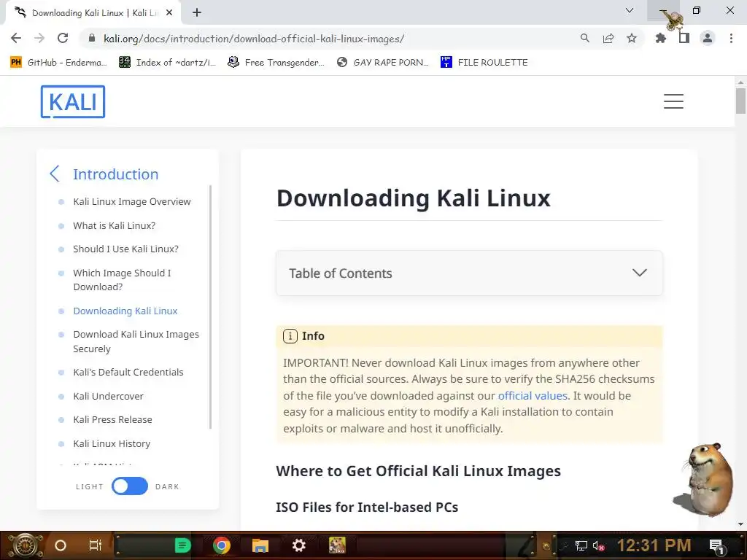Viewport: 747px width, 560px height.
Task: Open a new browser tab
Action: tap(197, 13)
